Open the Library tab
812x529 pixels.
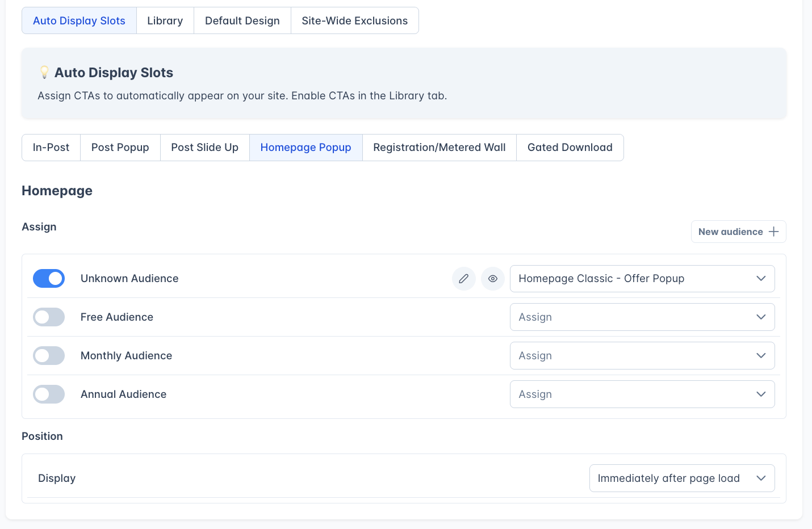(165, 20)
